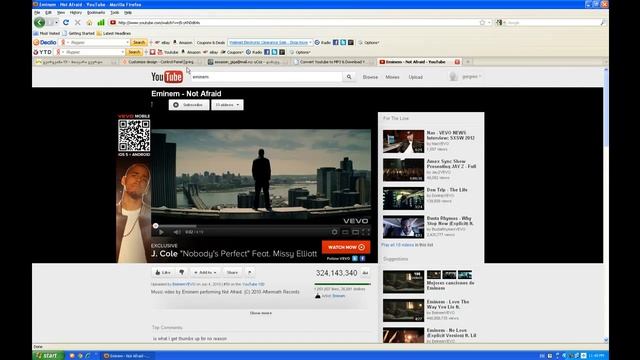Open the File menu

tap(37, 13)
